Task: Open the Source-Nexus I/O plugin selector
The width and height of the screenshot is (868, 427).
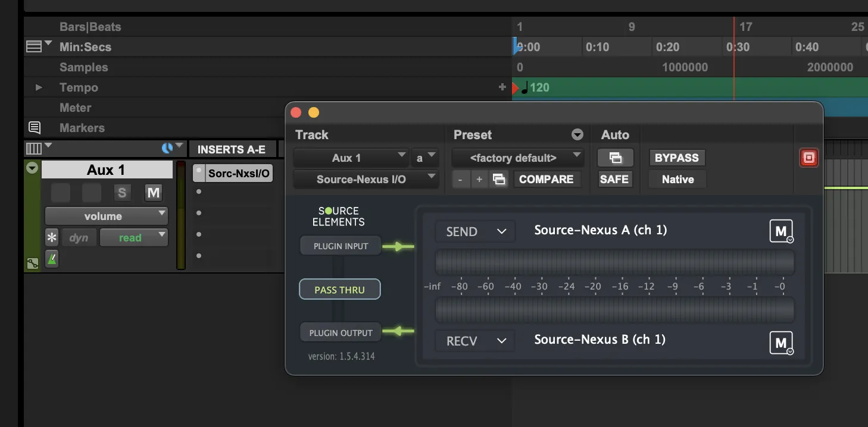Action: coord(366,179)
